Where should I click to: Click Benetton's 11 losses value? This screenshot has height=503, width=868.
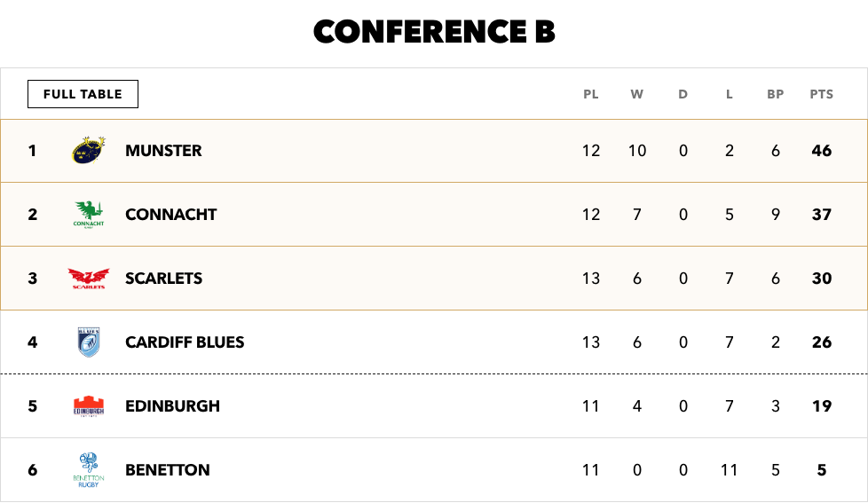click(x=729, y=470)
